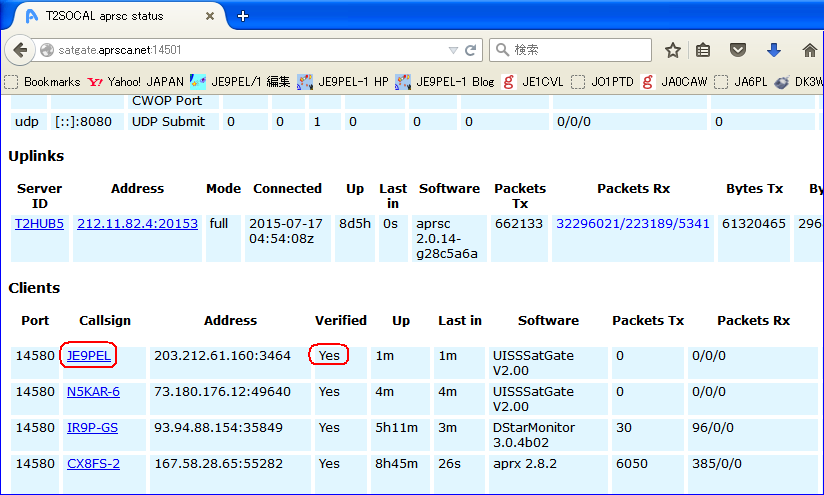Show bookmarks list icon
Image resolution: width=824 pixels, height=495 pixels.
click(703, 50)
